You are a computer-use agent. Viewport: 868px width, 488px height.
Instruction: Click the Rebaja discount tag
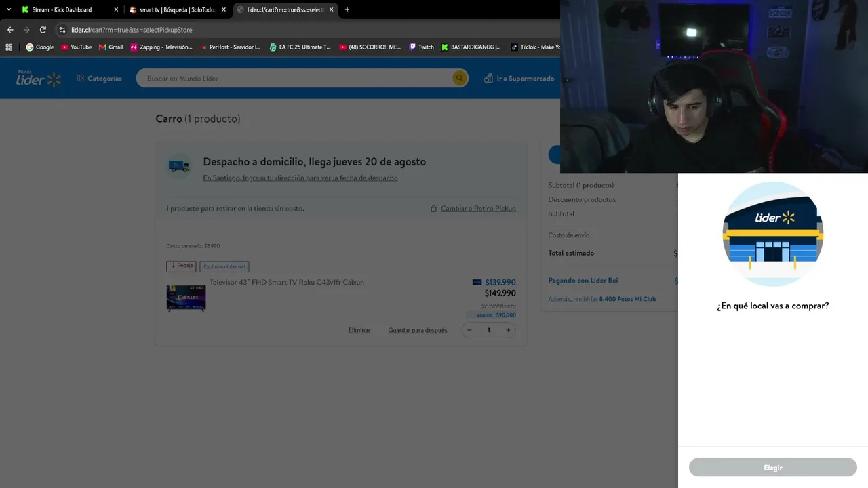(x=181, y=266)
